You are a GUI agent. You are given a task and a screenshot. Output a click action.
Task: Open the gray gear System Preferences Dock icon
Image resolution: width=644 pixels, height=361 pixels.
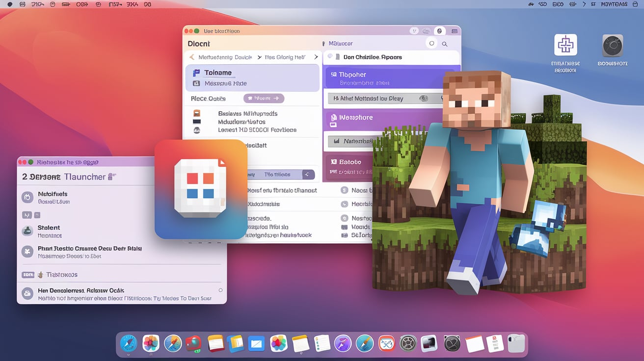click(408, 343)
